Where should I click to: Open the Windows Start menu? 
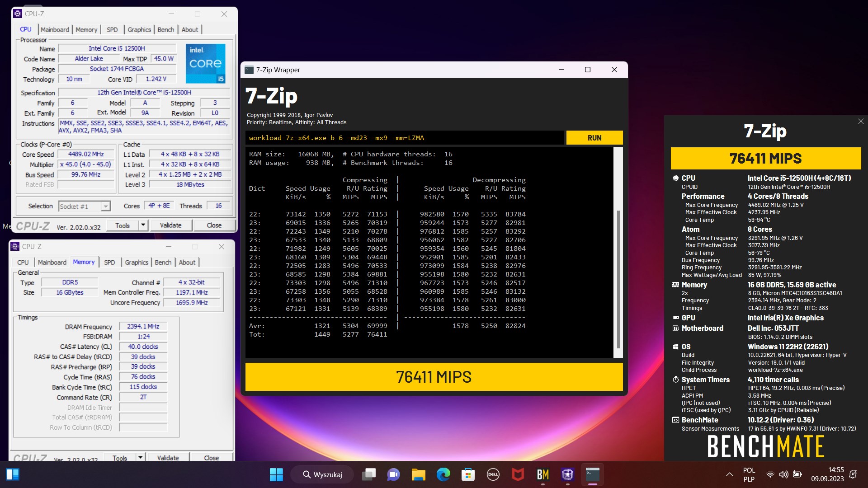click(276, 474)
